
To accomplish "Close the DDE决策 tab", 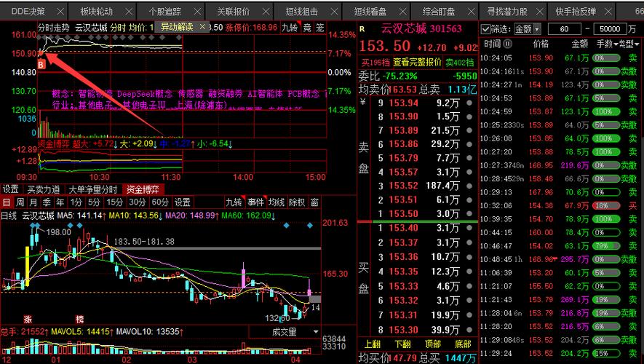I will click(60, 12).
